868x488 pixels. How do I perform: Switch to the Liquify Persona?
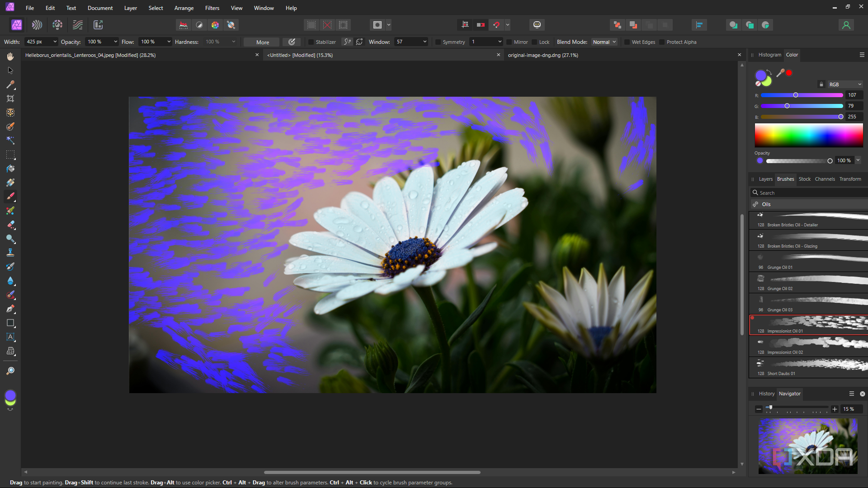pos(37,25)
